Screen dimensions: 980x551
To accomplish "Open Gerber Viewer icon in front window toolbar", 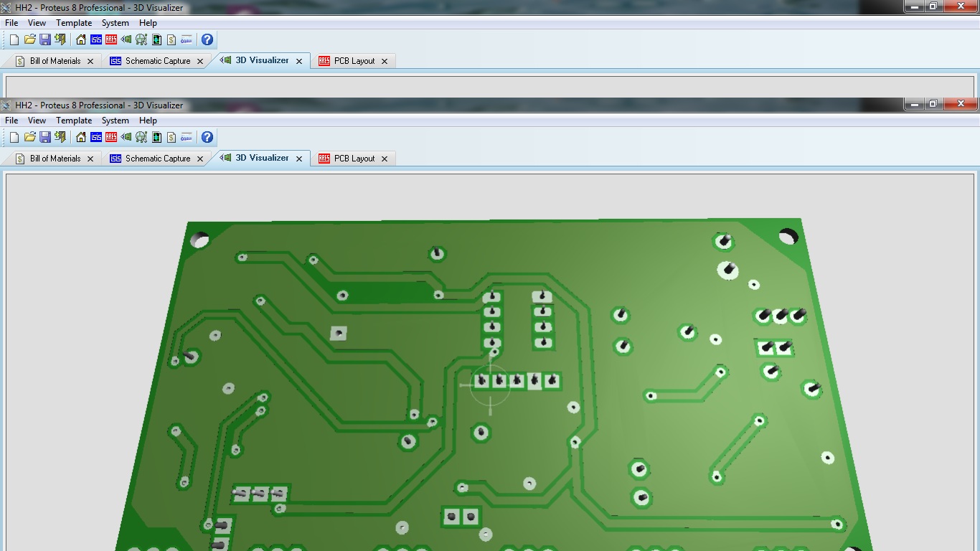I will pyautogui.click(x=156, y=137).
